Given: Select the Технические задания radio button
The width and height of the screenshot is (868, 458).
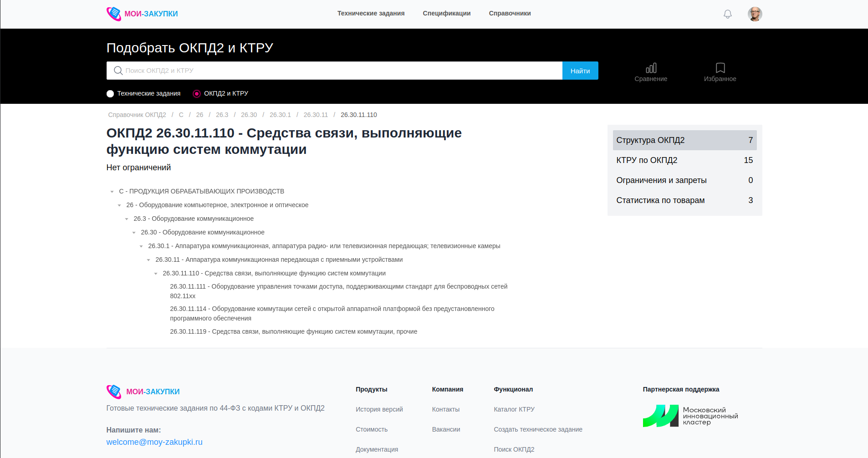Looking at the screenshot, I should (110, 94).
